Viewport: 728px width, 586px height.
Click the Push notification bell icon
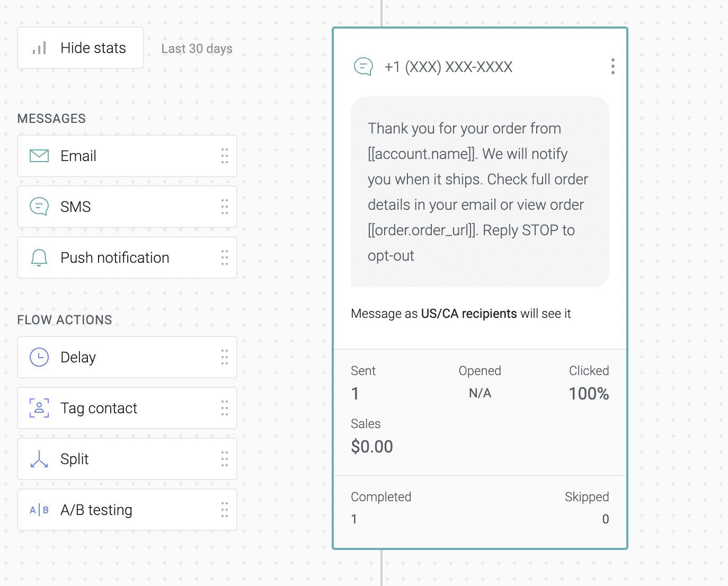click(x=39, y=258)
